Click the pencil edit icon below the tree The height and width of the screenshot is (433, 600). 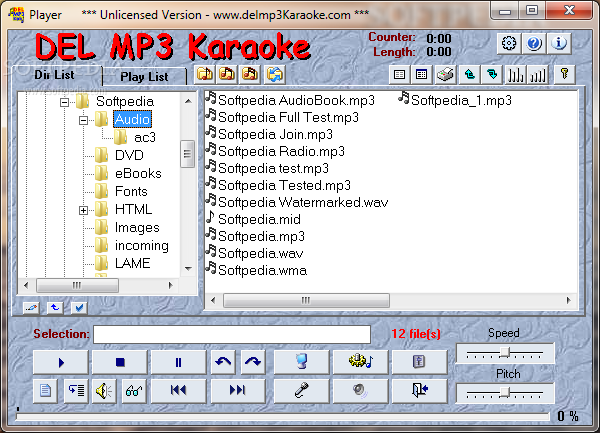[x=31, y=308]
